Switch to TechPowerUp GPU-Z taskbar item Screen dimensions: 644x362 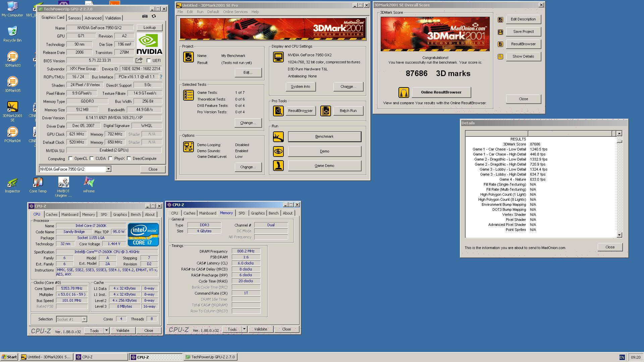pyautogui.click(x=211, y=357)
